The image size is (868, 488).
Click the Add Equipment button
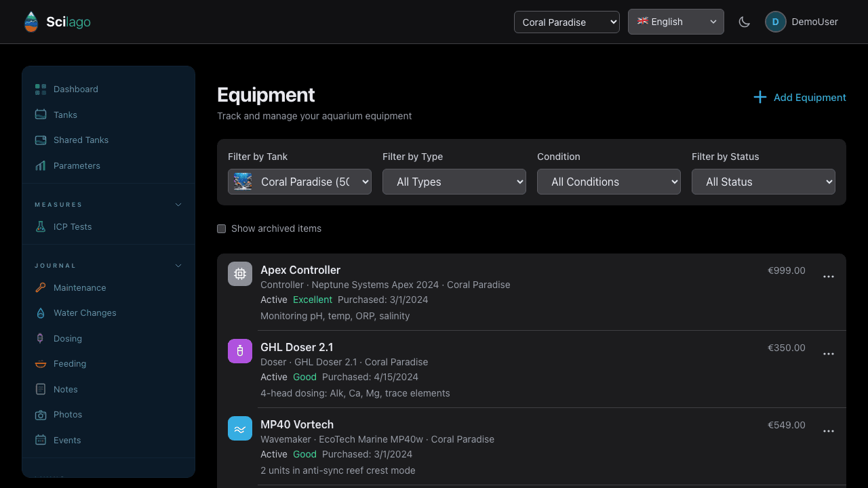pyautogui.click(x=800, y=98)
